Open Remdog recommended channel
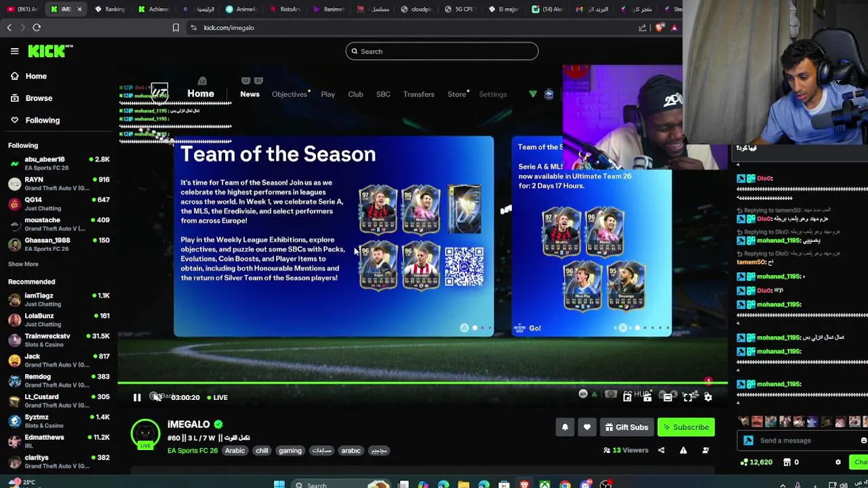Screen dimensions: 868x488 pyautogui.click(x=58, y=380)
